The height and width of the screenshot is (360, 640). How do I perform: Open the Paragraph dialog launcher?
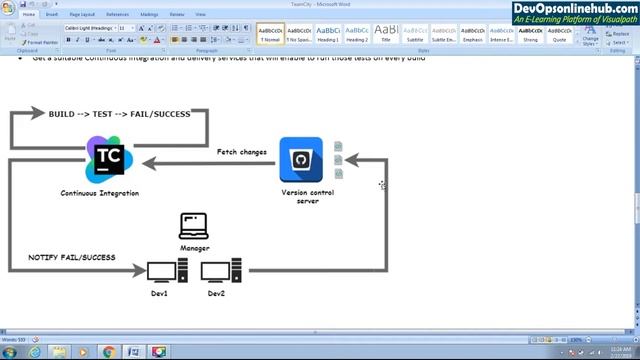[x=249, y=51]
